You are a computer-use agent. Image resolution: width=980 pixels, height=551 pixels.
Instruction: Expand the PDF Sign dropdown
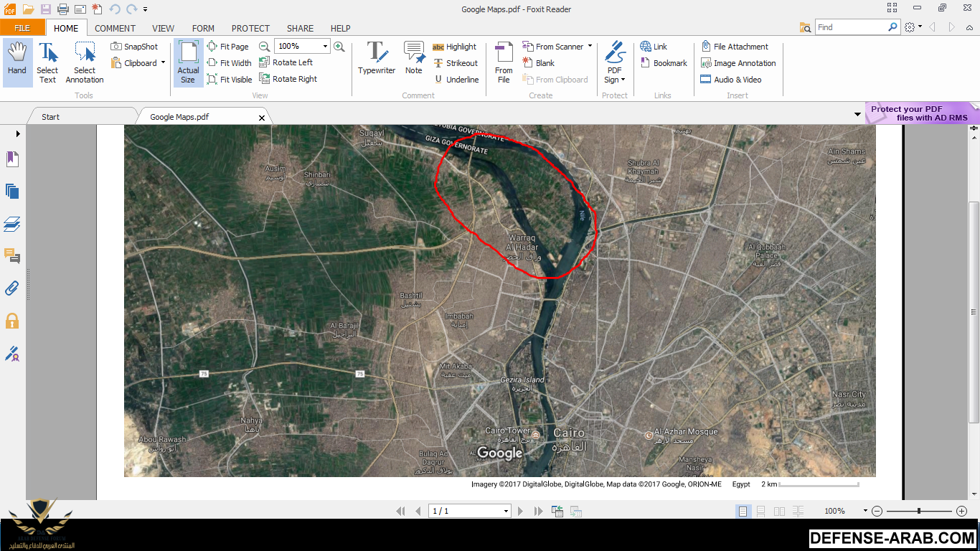click(x=623, y=80)
